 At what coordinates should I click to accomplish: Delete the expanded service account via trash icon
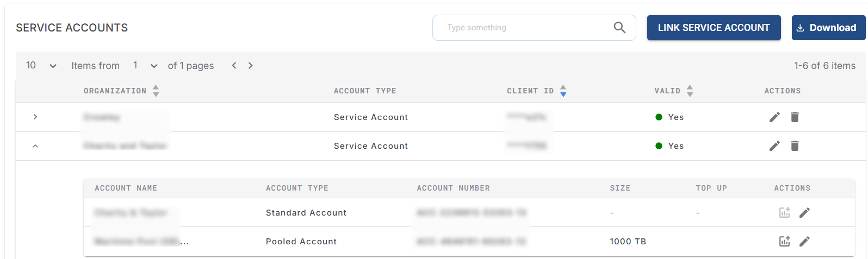pos(795,146)
